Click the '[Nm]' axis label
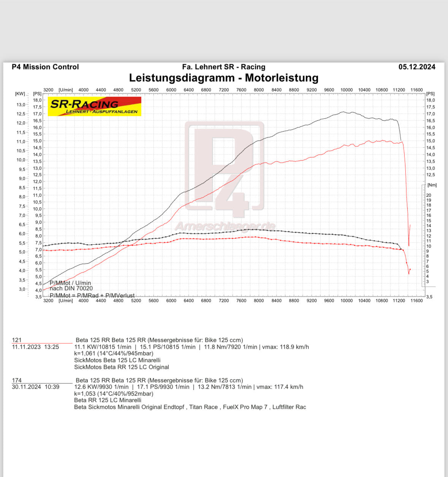The width and height of the screenshot is (448, 477). (432, 185)
